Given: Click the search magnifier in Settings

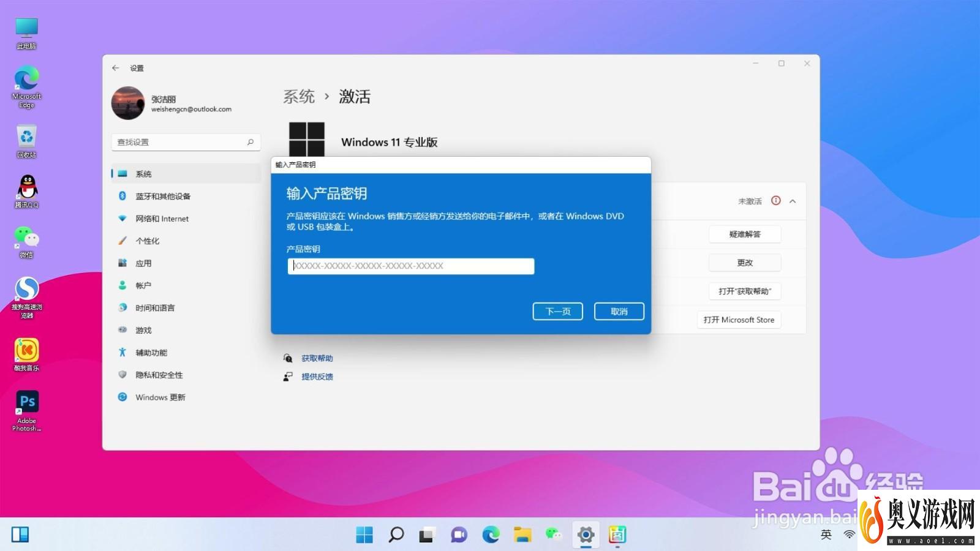Looking at the screenshot, I should coord(250,142).
